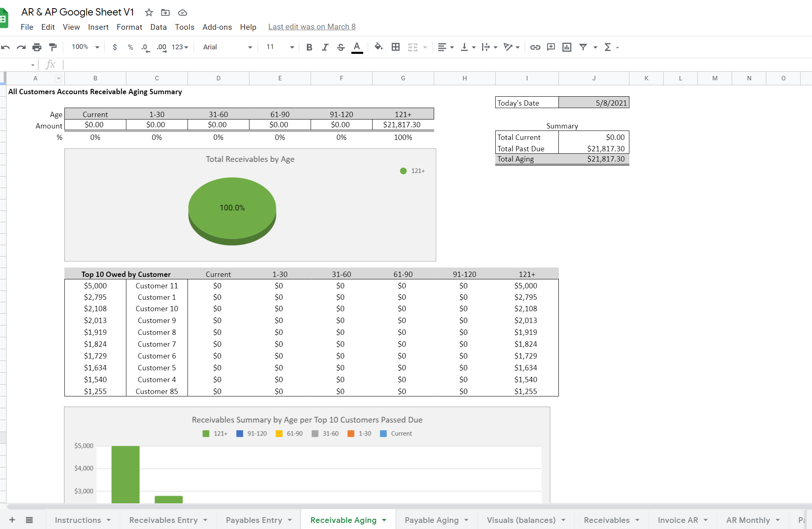Open text wrapping dropdown
Screen dimensions: 812x529
click(x=490, y=47)
